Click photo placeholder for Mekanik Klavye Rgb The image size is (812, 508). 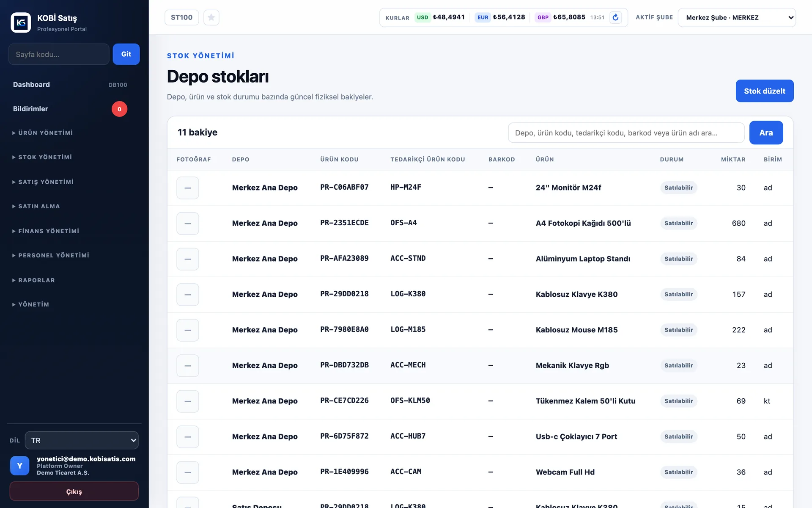point(188,365)
